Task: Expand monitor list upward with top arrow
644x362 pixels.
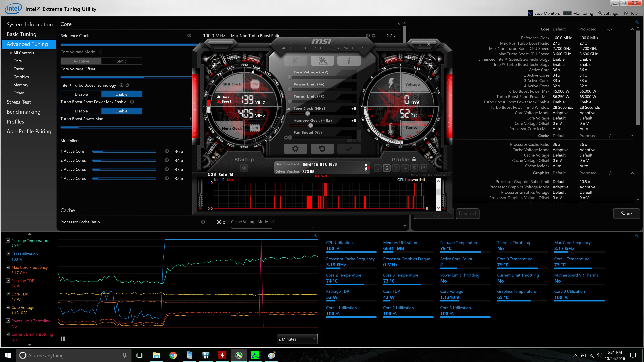Action: pyautogui.click(x=30, y=234)
